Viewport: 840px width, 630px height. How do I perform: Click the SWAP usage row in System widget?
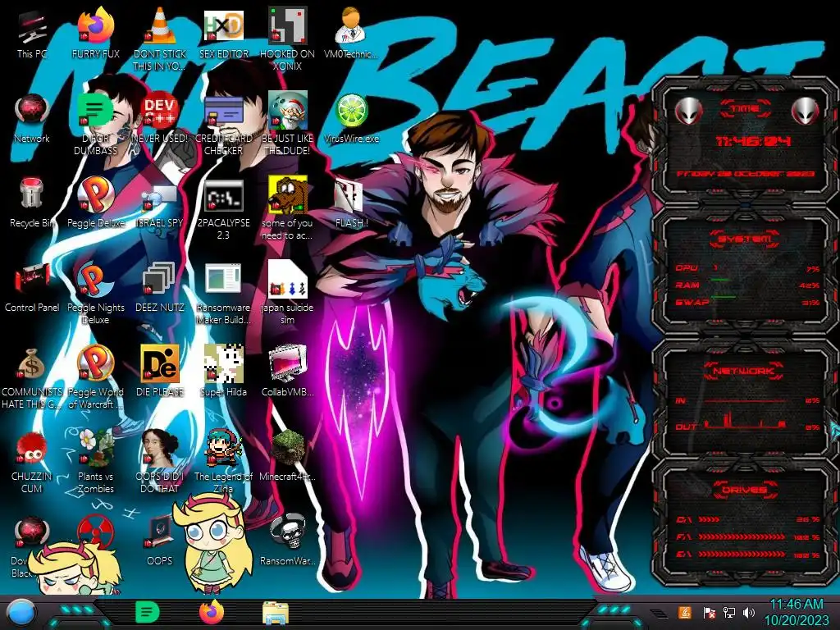(747, 302)
